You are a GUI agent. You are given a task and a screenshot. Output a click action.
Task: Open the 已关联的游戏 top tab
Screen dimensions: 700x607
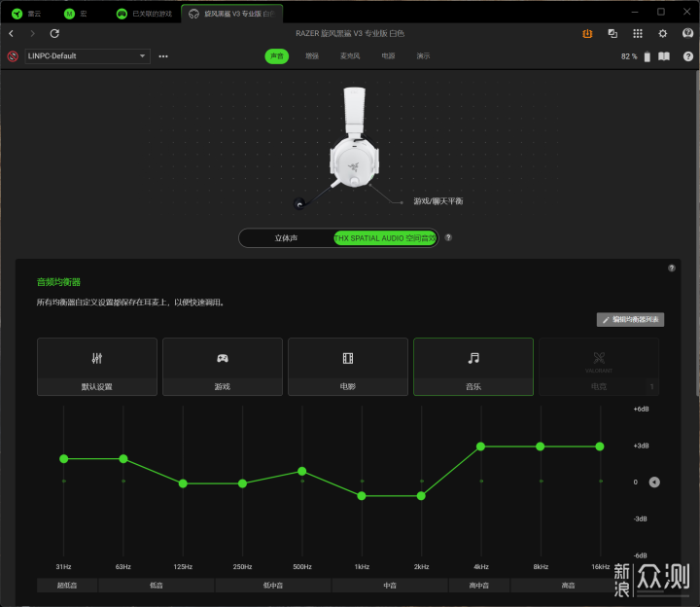144,14
